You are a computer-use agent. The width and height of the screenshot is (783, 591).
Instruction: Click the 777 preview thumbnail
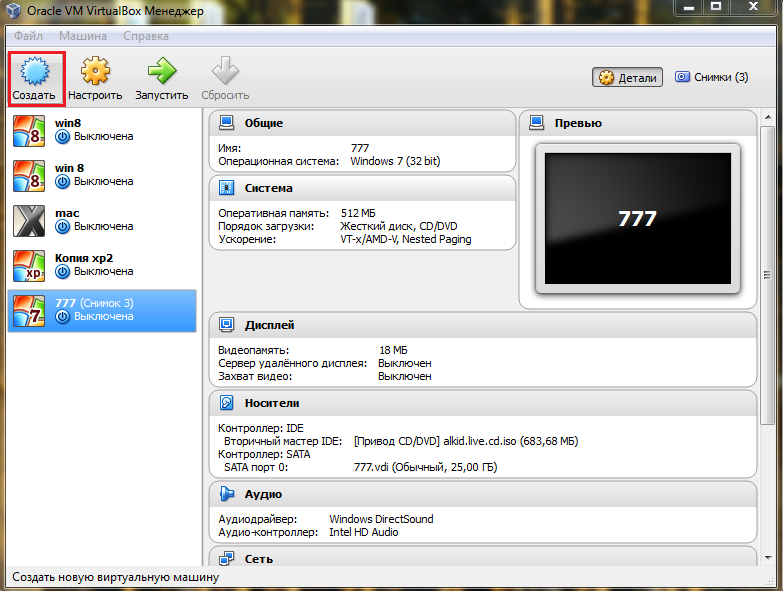637,218
